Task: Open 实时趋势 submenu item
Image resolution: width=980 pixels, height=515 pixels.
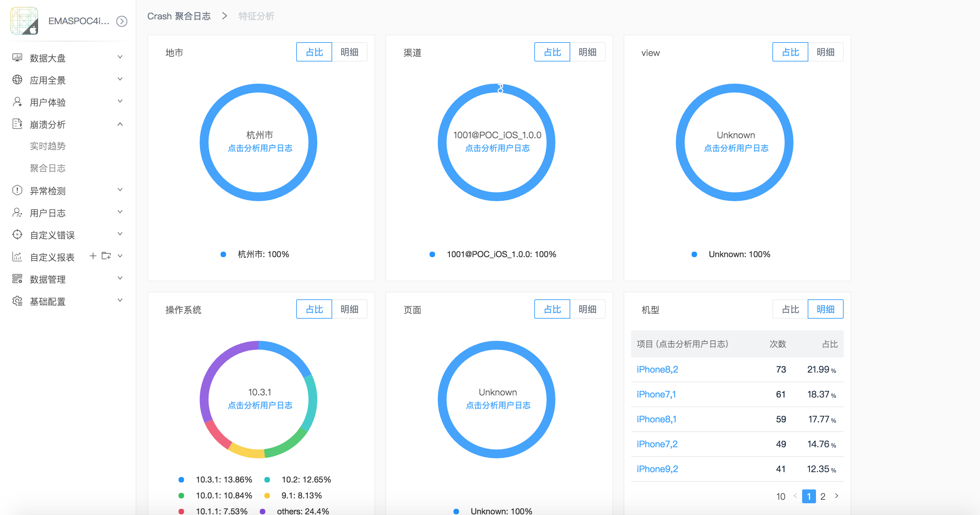Action: pos(47,146)
